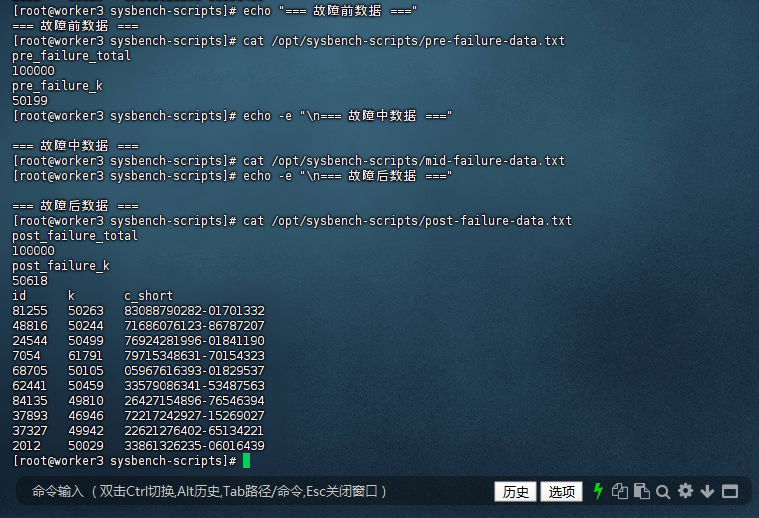Click k value 50263
The width and height of the screenshot is (759, 518).
[86, 311]
